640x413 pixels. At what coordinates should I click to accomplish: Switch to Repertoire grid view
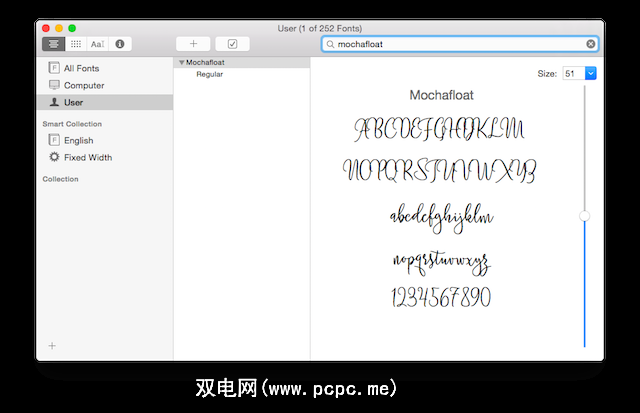click(x=76, y=44)
